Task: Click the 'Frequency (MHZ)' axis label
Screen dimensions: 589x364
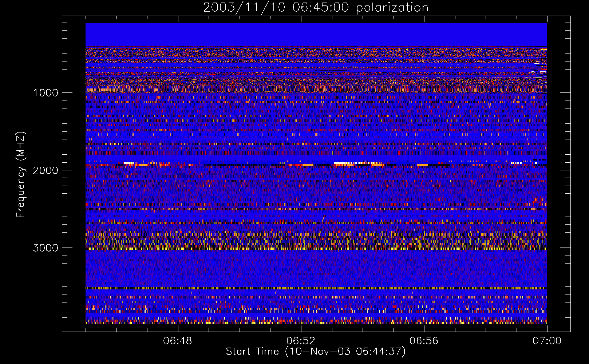Action: [x=21, y=175]
